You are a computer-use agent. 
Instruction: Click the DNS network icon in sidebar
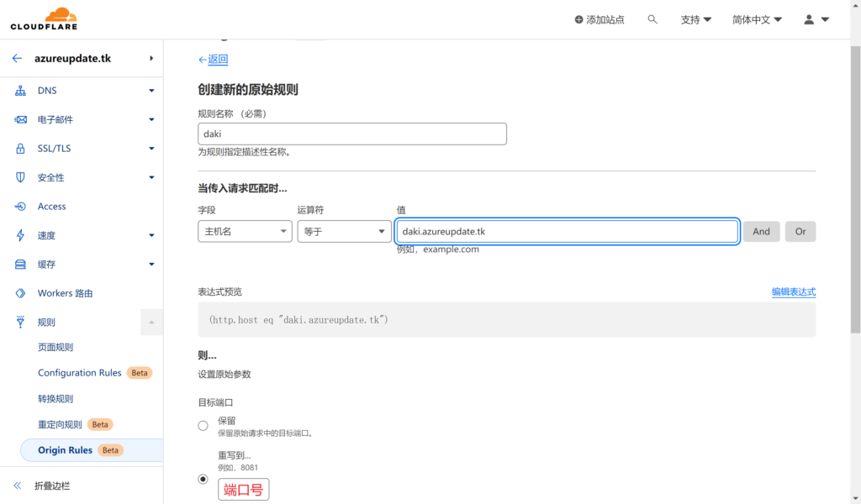click(x=20, y=91)
